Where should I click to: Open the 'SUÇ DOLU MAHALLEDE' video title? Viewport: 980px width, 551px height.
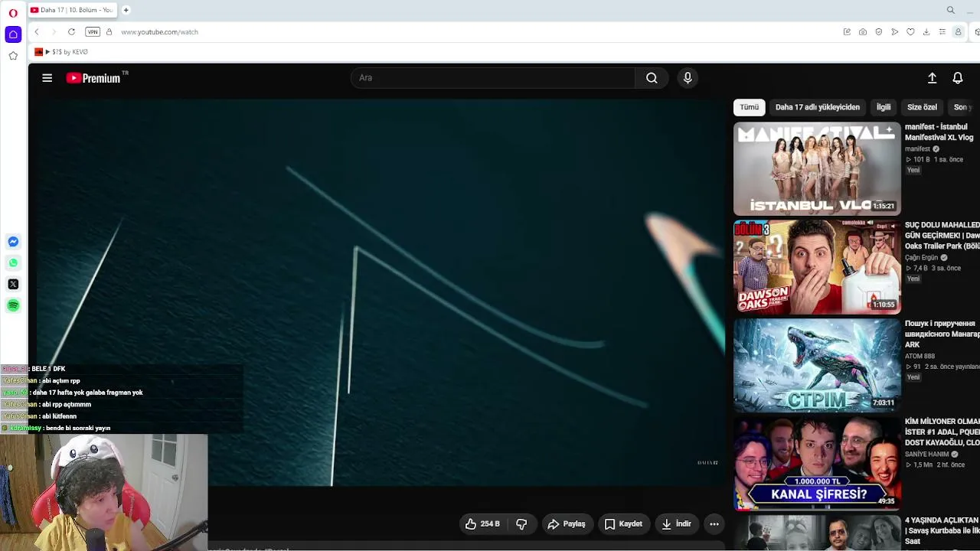pyautogui.click(x=942, y=236)
